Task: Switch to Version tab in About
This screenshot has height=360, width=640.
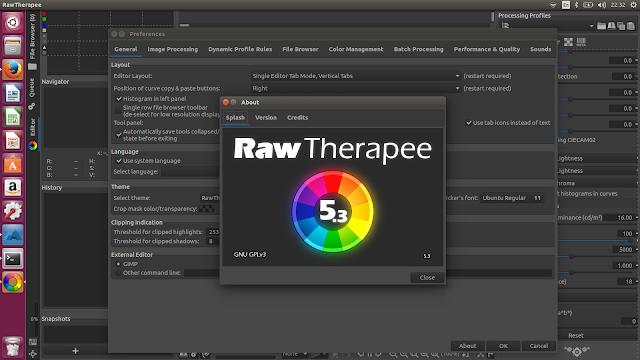Action: click(x=266, y=118)
